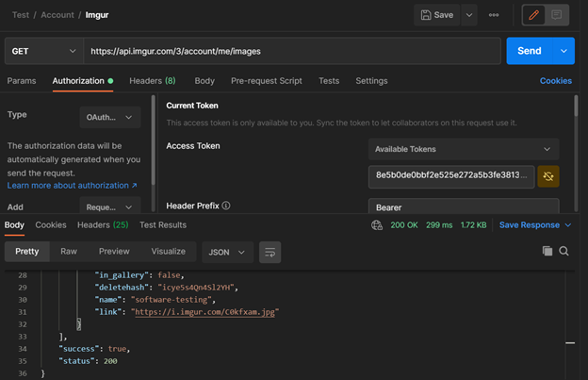Image resolution: width=588 pixels, height=380 pixels.
Task: Click the network globe icon
Action: (378, 225)
